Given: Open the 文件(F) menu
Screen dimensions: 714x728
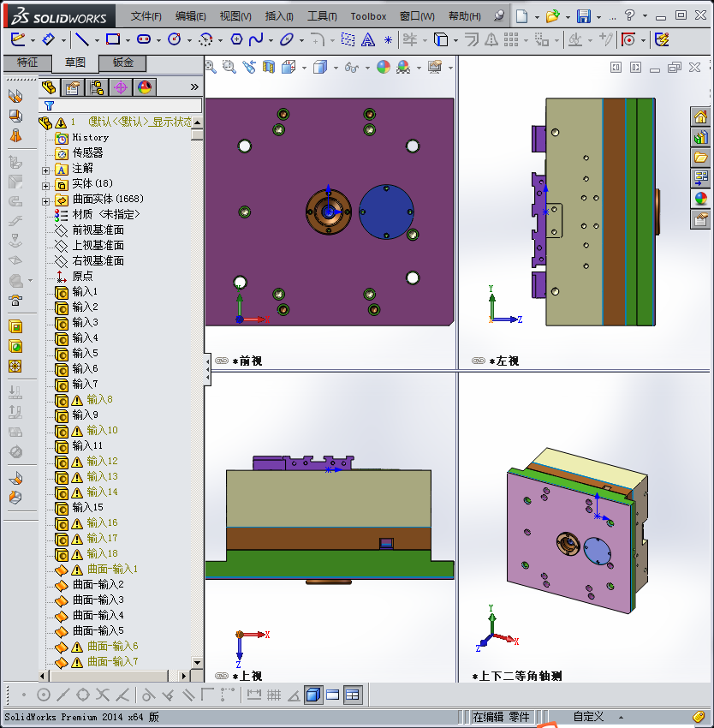Looking at the screenshot, I should point(146,16).
